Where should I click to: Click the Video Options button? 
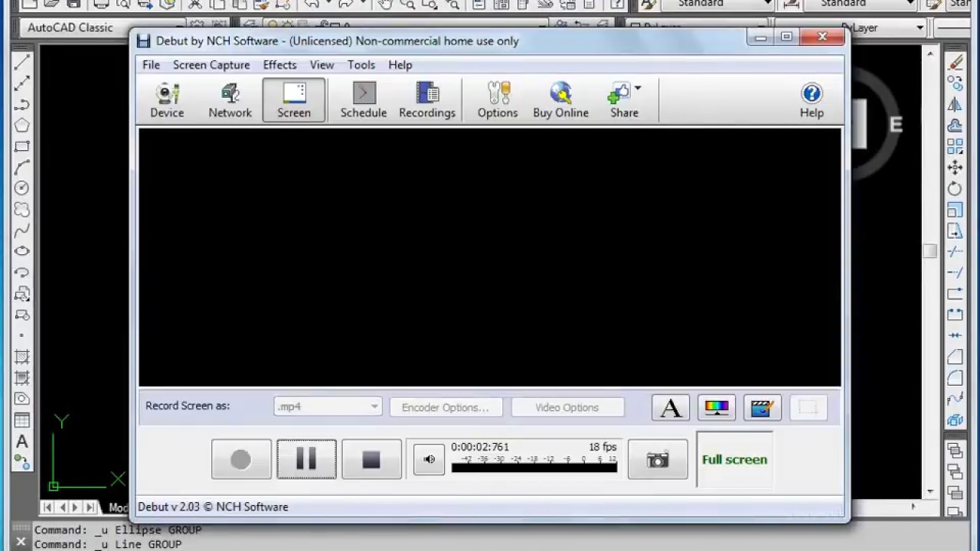(567, 407)
